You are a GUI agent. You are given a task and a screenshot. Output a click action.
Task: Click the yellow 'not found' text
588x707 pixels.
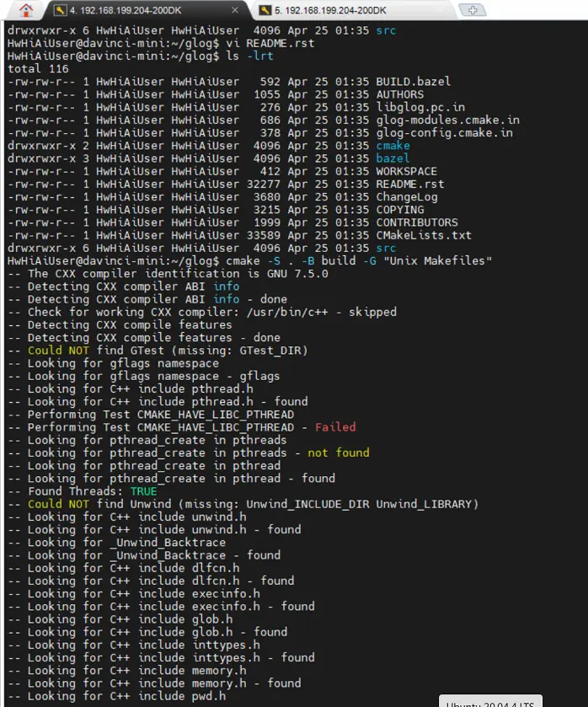[338, 453]
